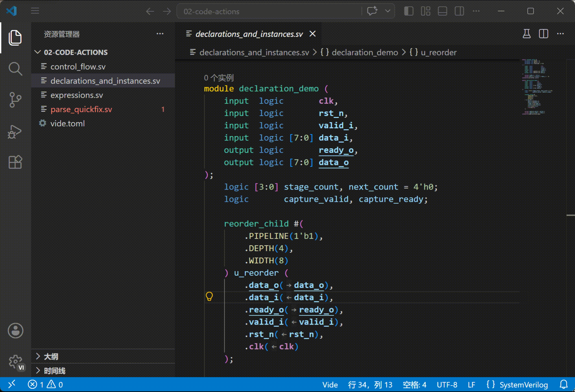
Task: Click the ready_o output port name
Action: point(336,150)
